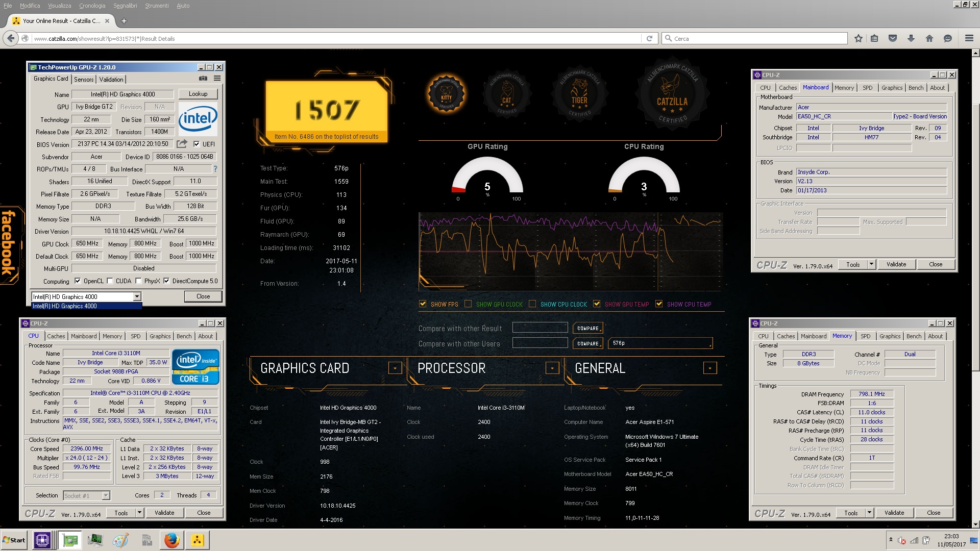Screen dimensions: 980x551
Task: Save page to Pocket icon
Action: pyautogui.click(x=893, y=38)
